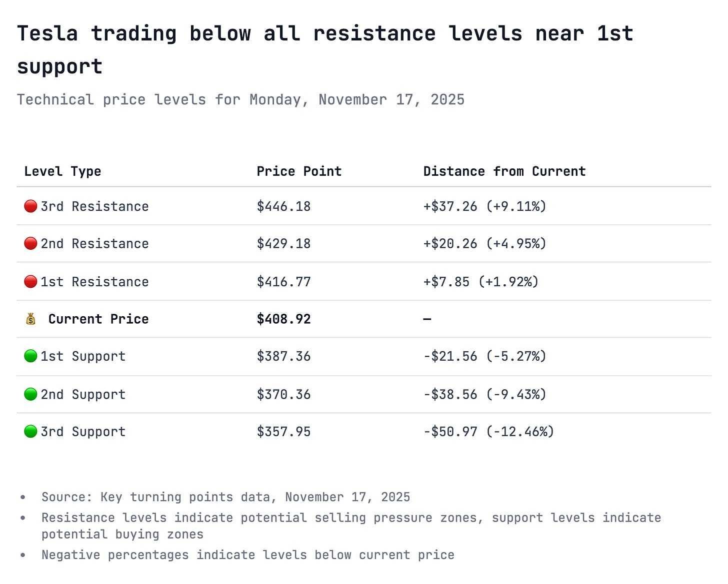Click the green circle beside 2nd Support

pos(30,394)
